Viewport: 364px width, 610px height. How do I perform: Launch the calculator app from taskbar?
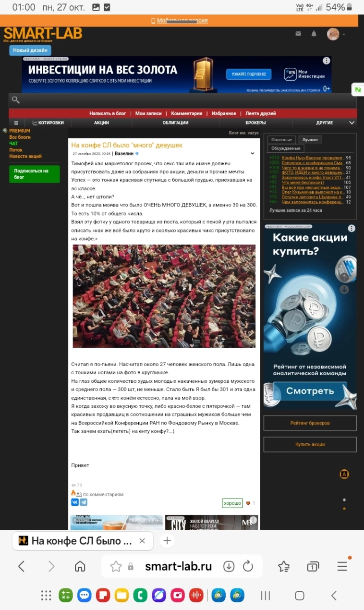(x=65, y=596)
